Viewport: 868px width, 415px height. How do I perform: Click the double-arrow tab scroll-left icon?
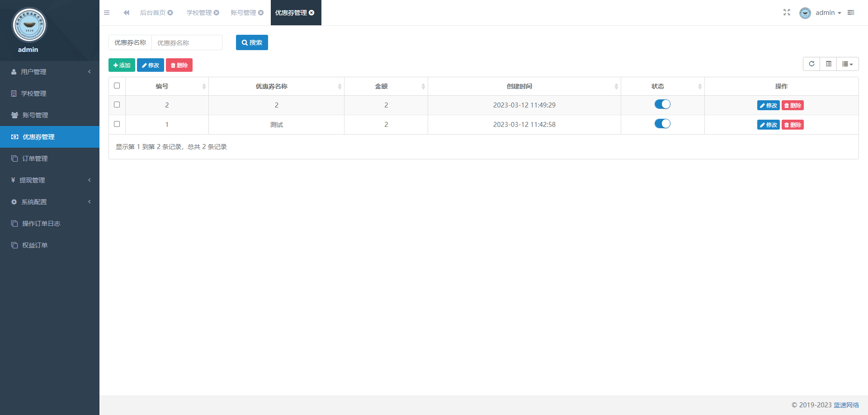point(126,13)
